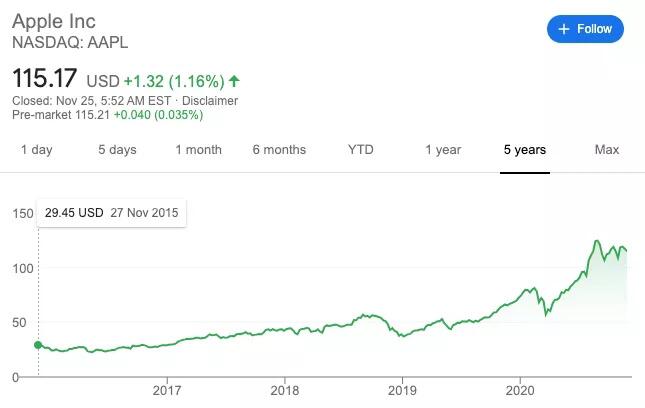Viewport: 645px width, 408px height.
Task: Select the 1 day tab
Action: [36, 150]
